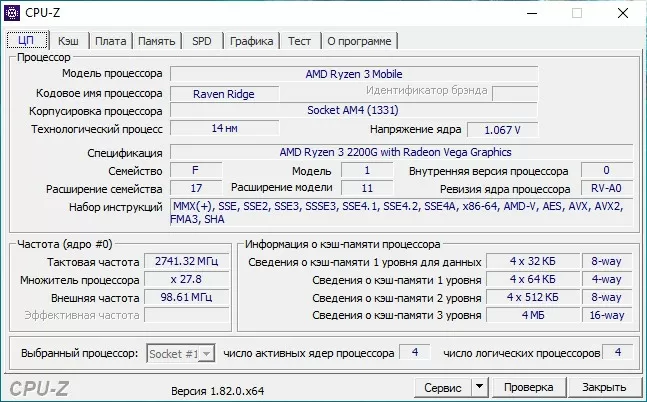
Task: Show the О программе tab
Action: [x=359, y=41]
